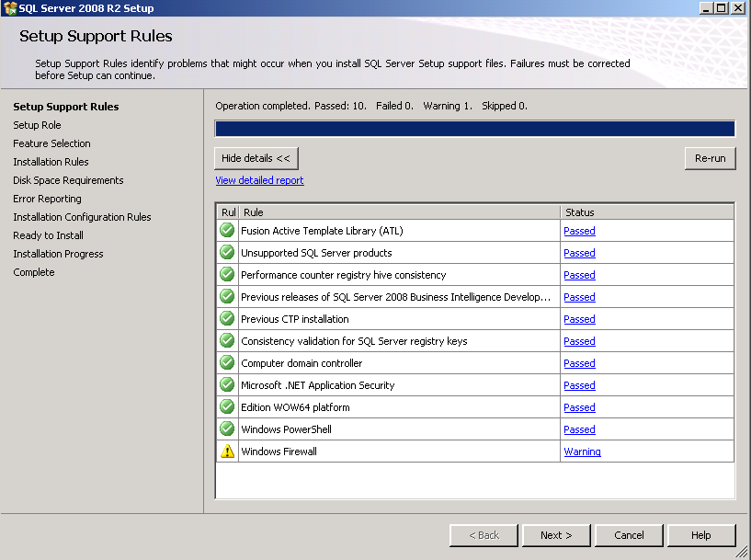The width and height of the screenshot is (751, 560).
Task: Select the Edition WOW64 platform rule name
Action: click(295, 407)
